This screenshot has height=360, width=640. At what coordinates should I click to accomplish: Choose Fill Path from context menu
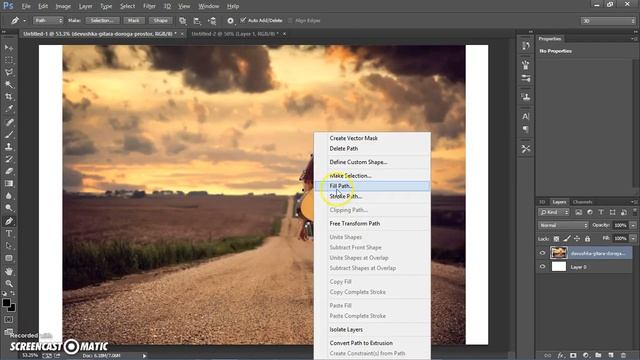coord(372,186)
